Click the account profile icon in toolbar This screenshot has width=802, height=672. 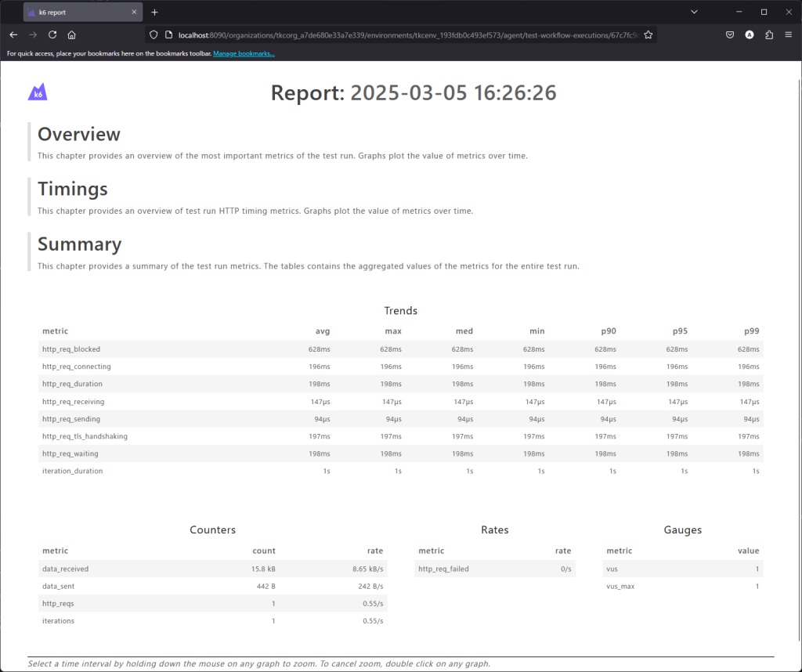point(750,34)
